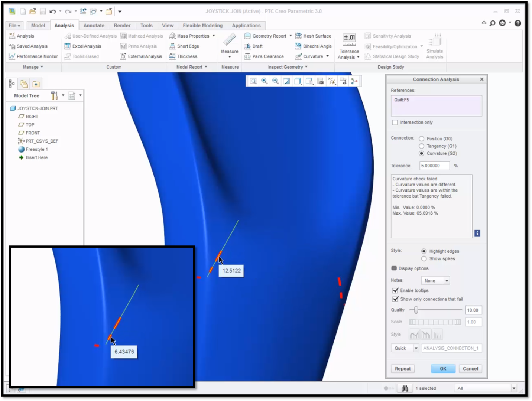Image resolution: width=532 pixels, height=401 pixels.
Task: Run the Short Edge report
Action: click(x=184, y=46)
